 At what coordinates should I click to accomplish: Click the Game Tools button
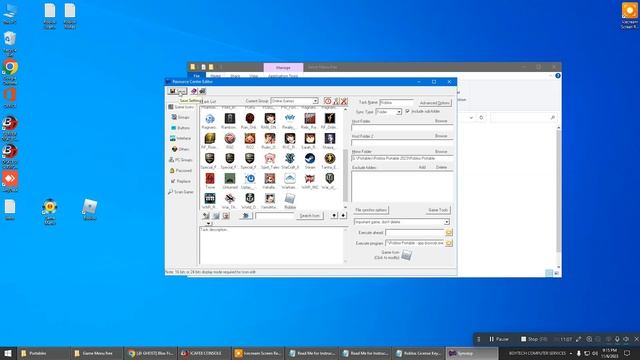pyautogui.click(x=438, y=210)
